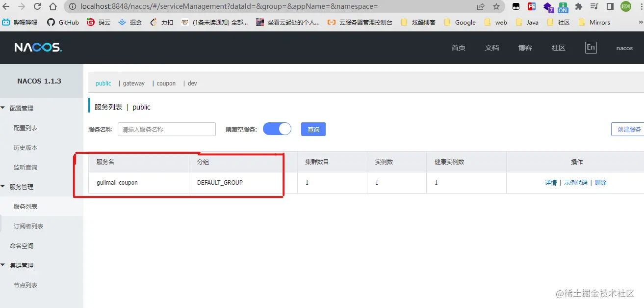Viewport: 644px width, 308px height.
Task: Click the share page icon in address bar
Action: pos(481,7)
